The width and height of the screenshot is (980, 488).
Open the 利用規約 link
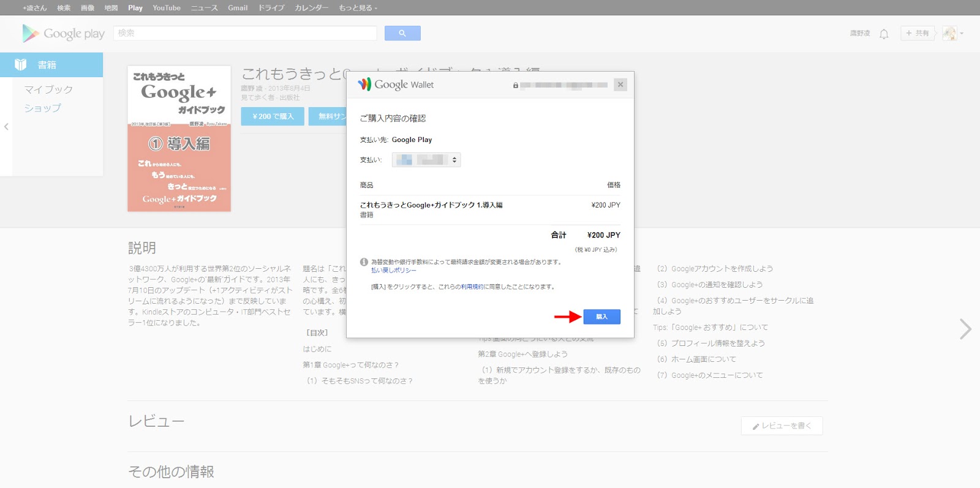(472, 287)
